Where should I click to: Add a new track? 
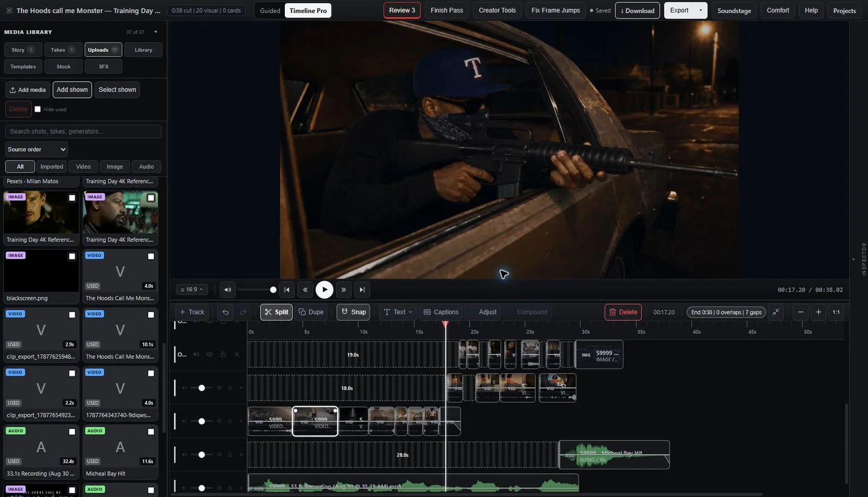pos(192,312)
